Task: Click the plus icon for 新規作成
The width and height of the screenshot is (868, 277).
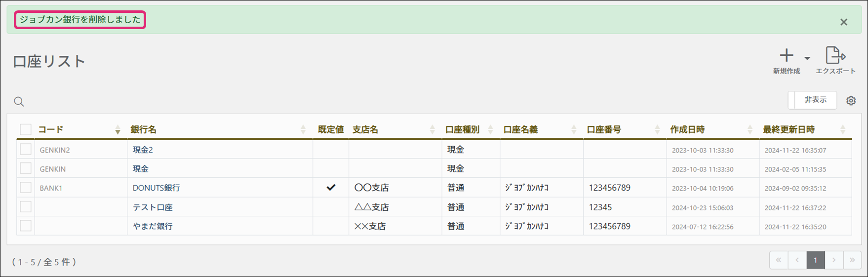Action: click(786, 55)
